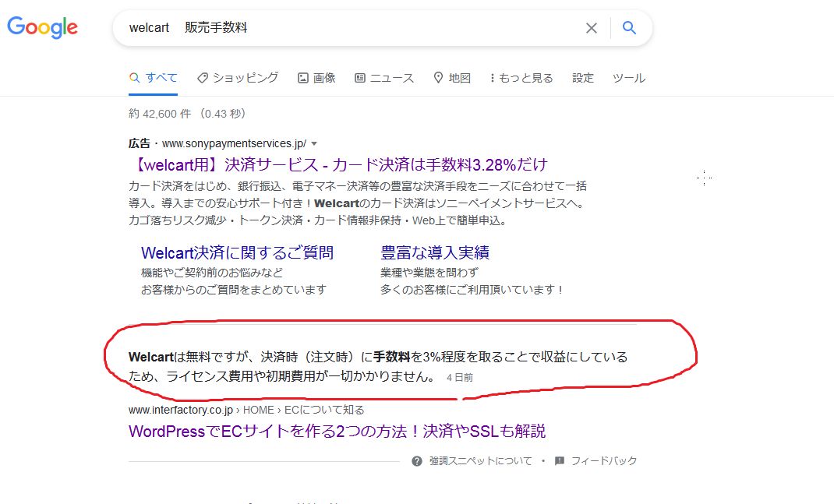Open the ニュース tab

384,78
